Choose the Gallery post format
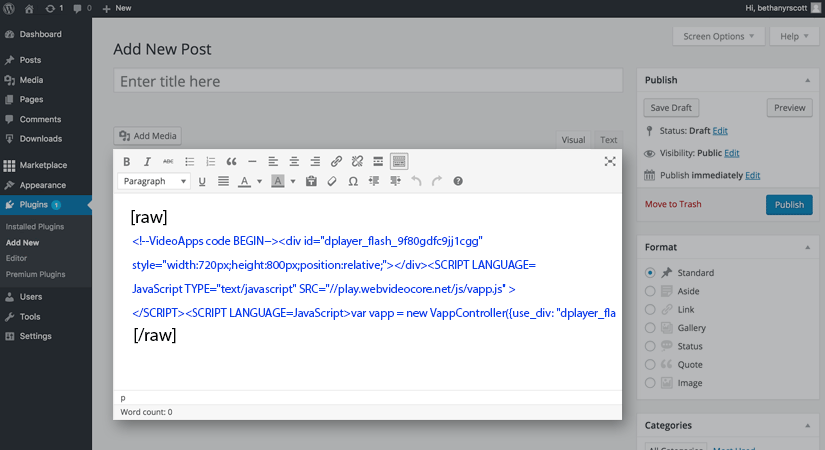 650,328
